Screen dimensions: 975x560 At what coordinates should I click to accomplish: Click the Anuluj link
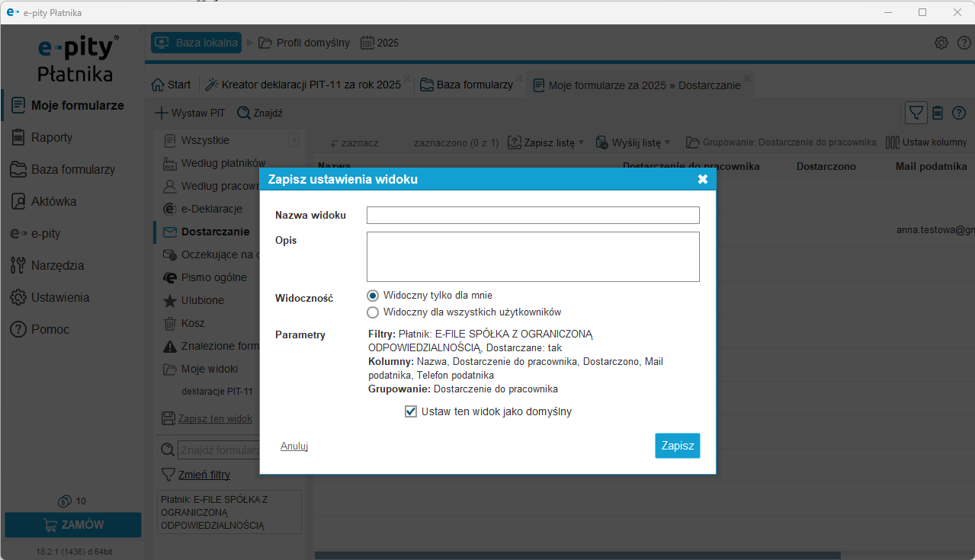pos(294,446)
